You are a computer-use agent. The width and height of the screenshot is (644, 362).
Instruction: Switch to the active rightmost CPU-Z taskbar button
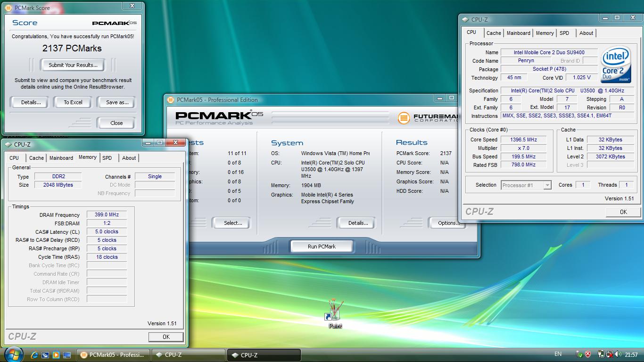tap(264, 355)
